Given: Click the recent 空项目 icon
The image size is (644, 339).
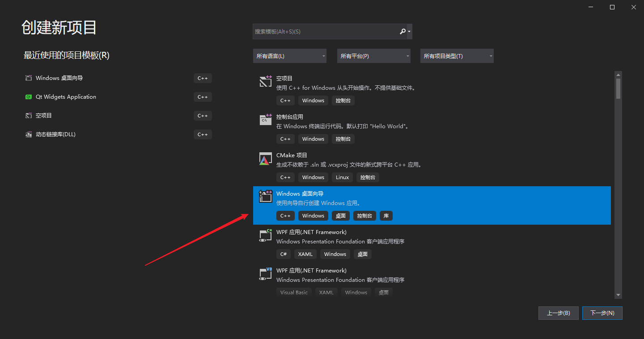Looking at the screenshot, I should pos(29,116).
